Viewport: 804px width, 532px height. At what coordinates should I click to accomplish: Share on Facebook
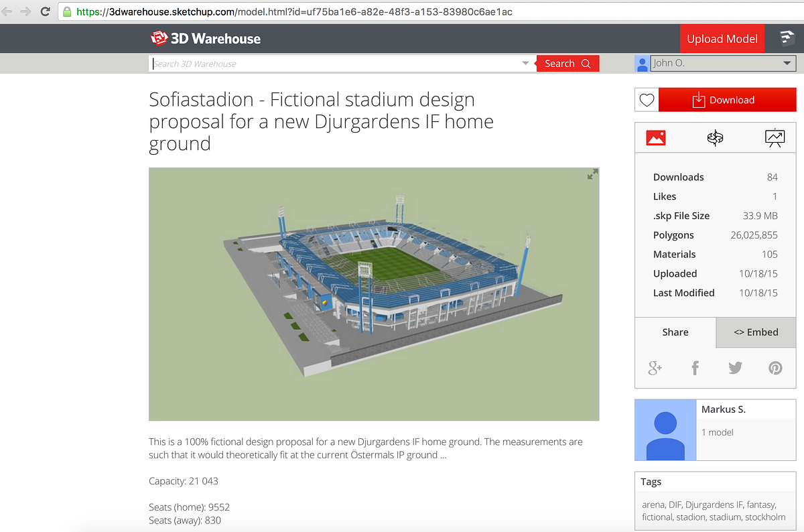click(695, 368)
